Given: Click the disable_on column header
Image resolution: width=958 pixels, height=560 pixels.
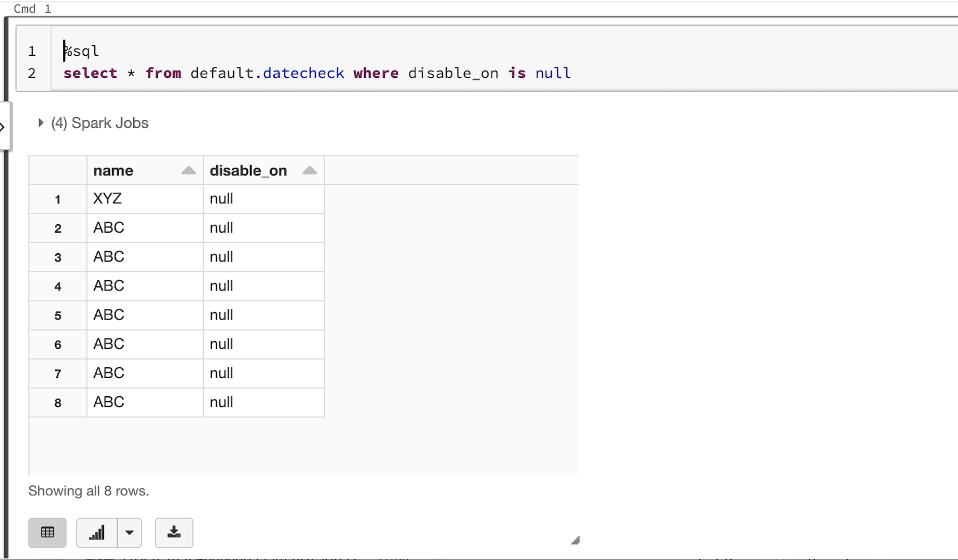Looking at the screenshot, I should [x=247, y=170].
